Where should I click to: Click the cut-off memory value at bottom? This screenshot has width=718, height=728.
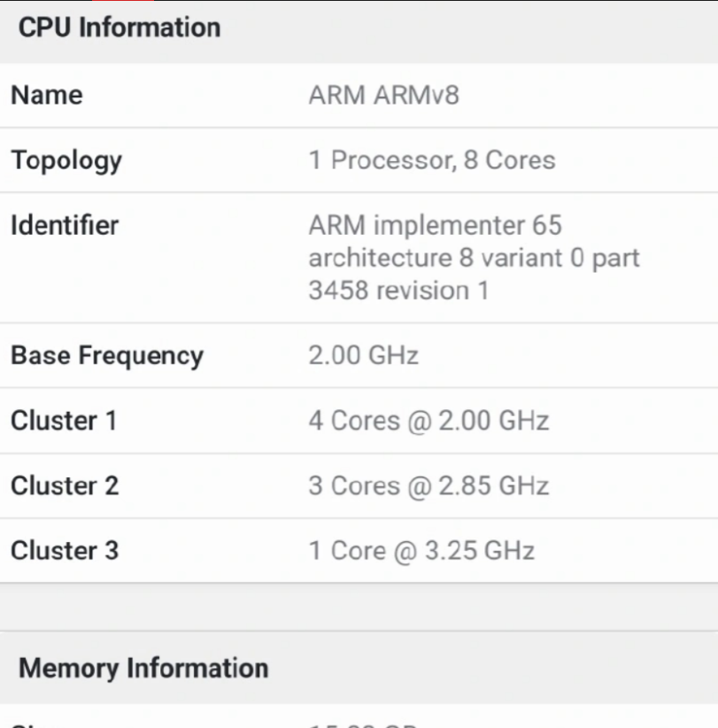coord(363,724)
